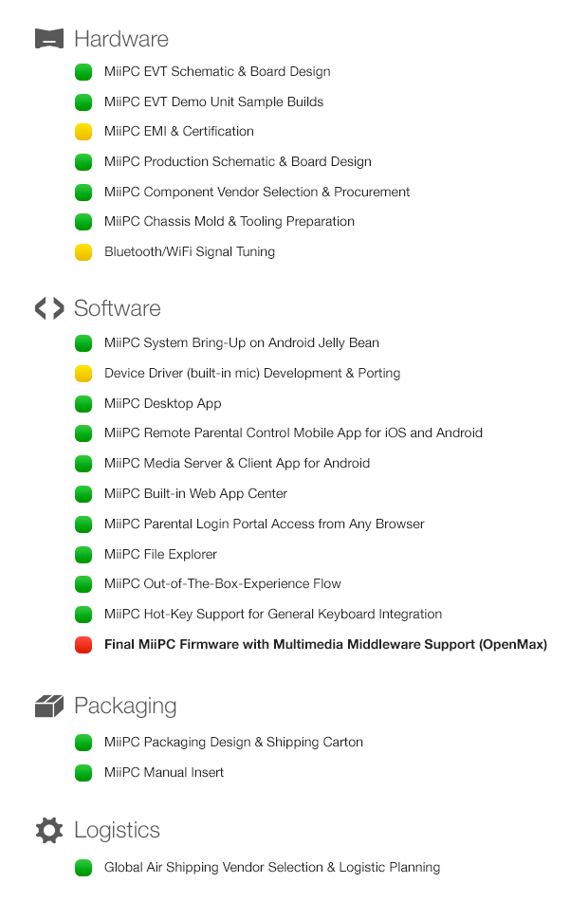
Task: Click MiiPC File Explorer list item
Action: click(x=161, y=555)
